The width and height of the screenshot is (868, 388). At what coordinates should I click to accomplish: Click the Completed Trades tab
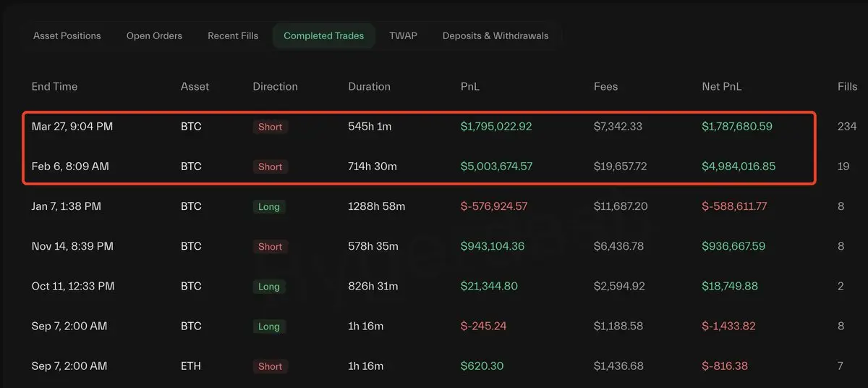click(324, 35)
